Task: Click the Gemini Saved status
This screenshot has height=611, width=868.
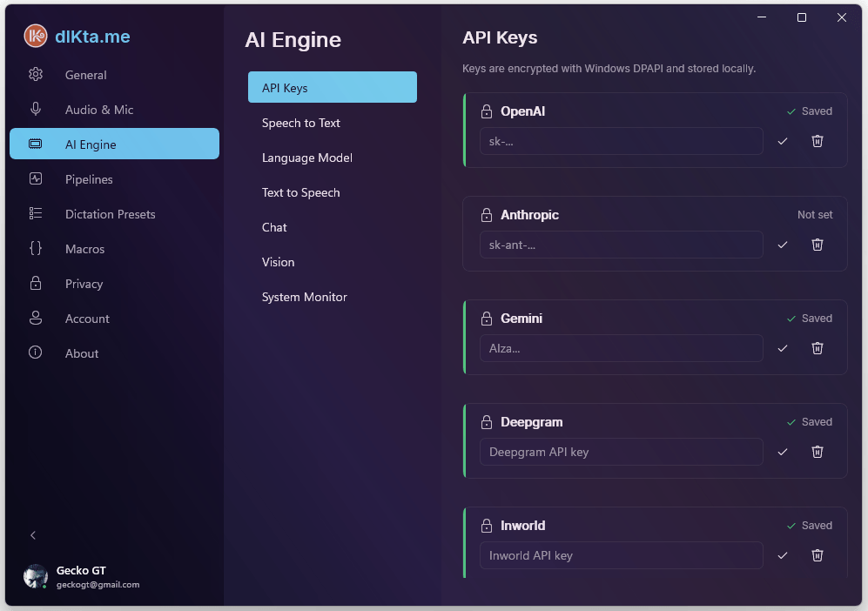Action: pyautogui.click(x=810, y=319)
